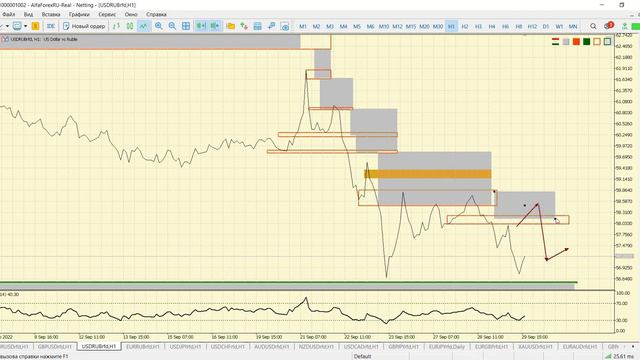640x360 pixels.
Task: Click the USDRUBrfd chart title icon
Action: tap(5, 39)
